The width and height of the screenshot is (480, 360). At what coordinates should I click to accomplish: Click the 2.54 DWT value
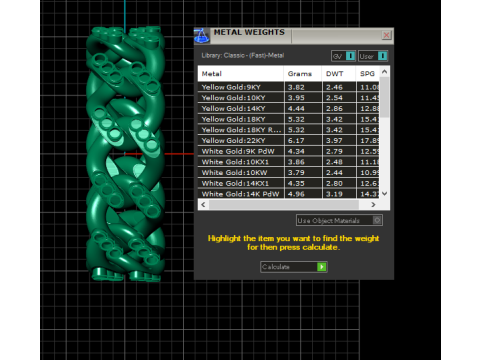pyautogui.click(x=334, y=98)
